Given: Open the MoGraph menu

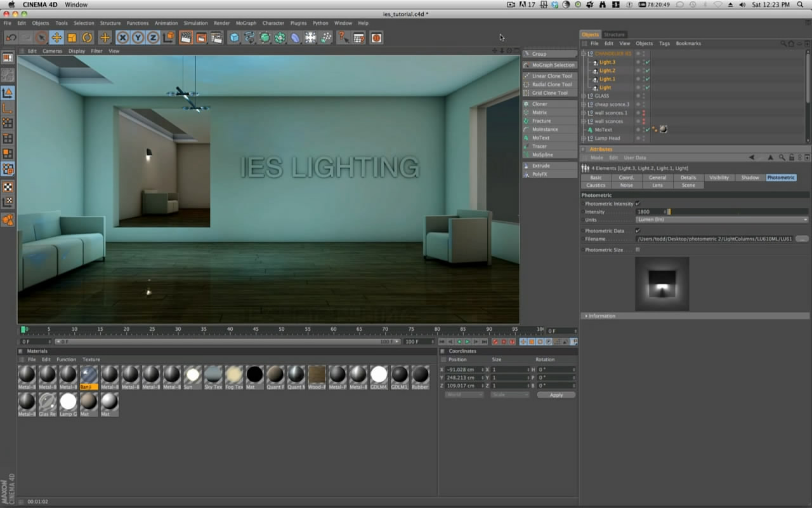Looking at the screenshot, I should click(x=246, y=23).
